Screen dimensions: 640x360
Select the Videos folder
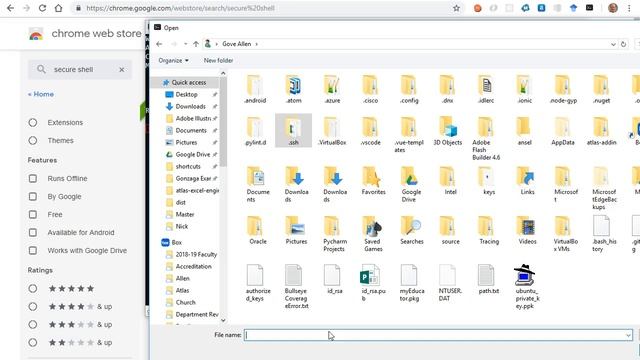tap(527, 230)
